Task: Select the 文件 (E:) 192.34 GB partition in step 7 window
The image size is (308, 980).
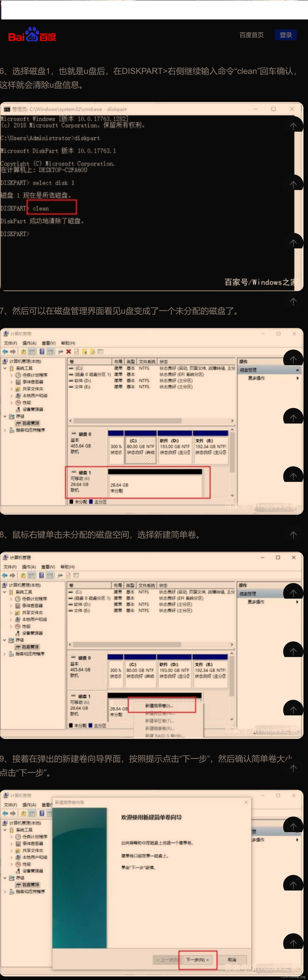Action: [x=210, y=447]
